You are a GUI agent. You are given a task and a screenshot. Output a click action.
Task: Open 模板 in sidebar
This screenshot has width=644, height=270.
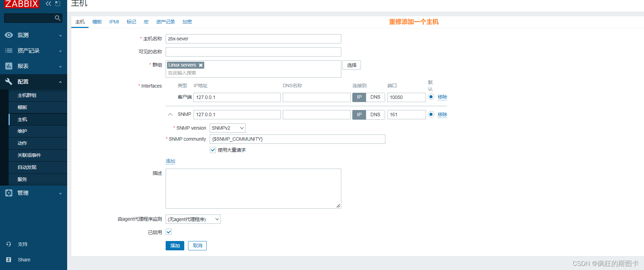pyautogui.click(x=38, y=107)
